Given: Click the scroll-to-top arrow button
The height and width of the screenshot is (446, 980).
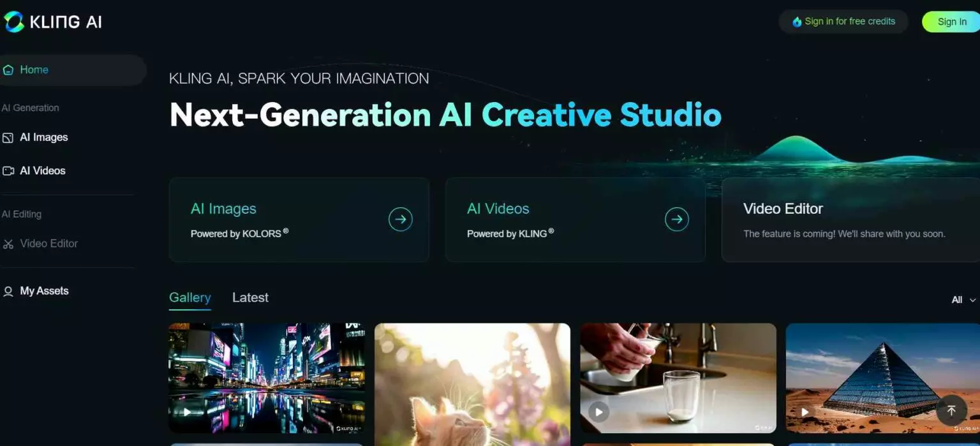Looking at the screenshot, I should point(951,410).
